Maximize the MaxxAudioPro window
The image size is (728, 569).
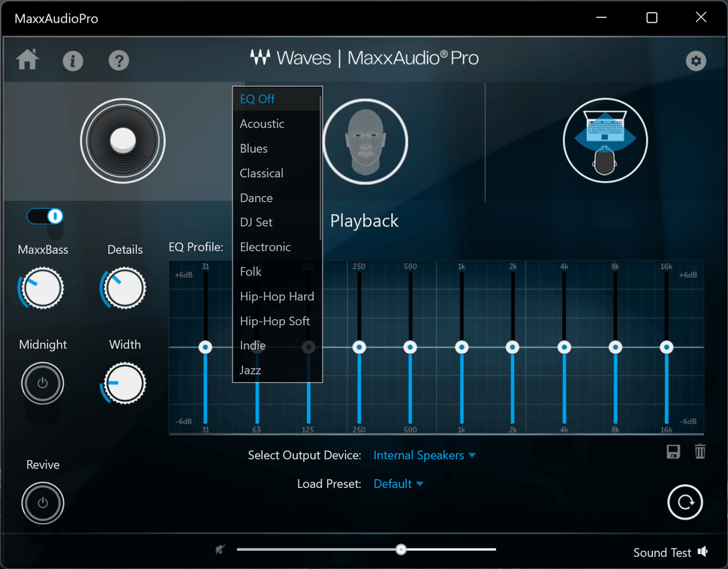[651, 18]
